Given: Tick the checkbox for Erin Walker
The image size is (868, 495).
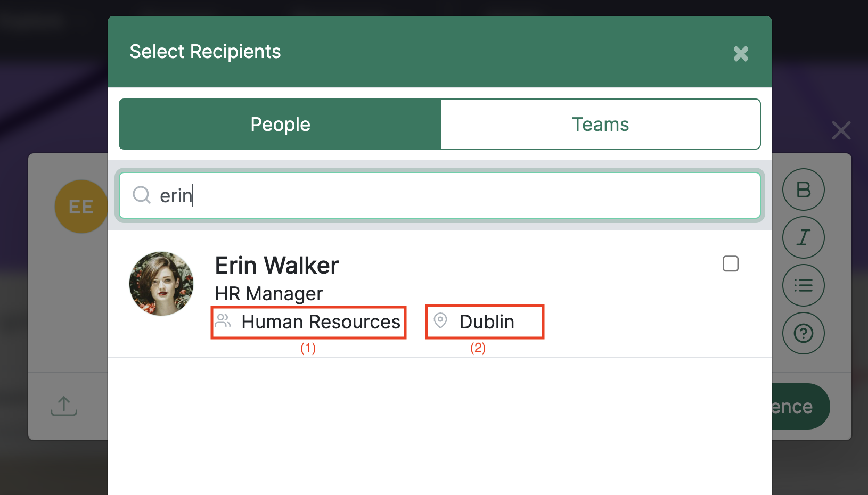Looking at the screenshot, I should (731, 263).
